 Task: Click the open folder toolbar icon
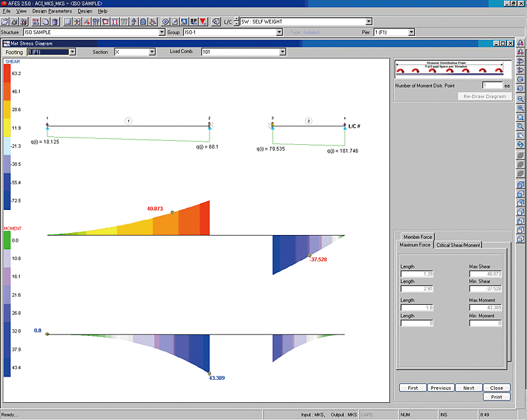click(5, 22)
